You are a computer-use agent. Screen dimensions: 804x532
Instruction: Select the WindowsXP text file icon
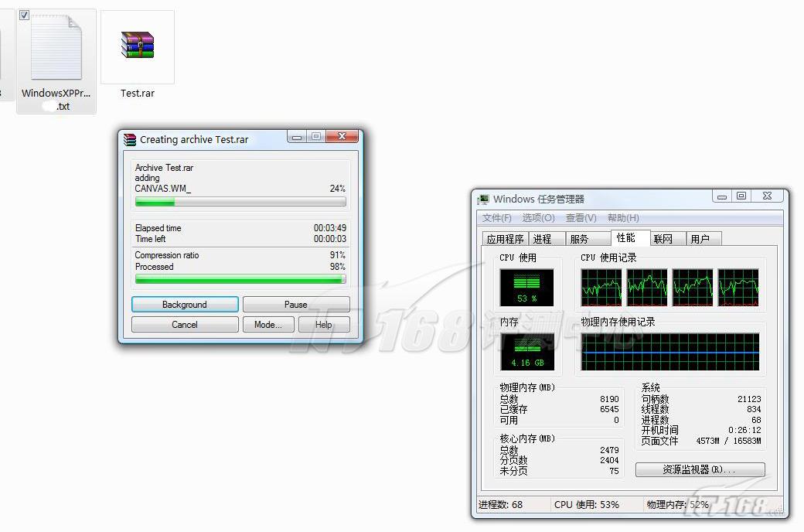[56, 46]
